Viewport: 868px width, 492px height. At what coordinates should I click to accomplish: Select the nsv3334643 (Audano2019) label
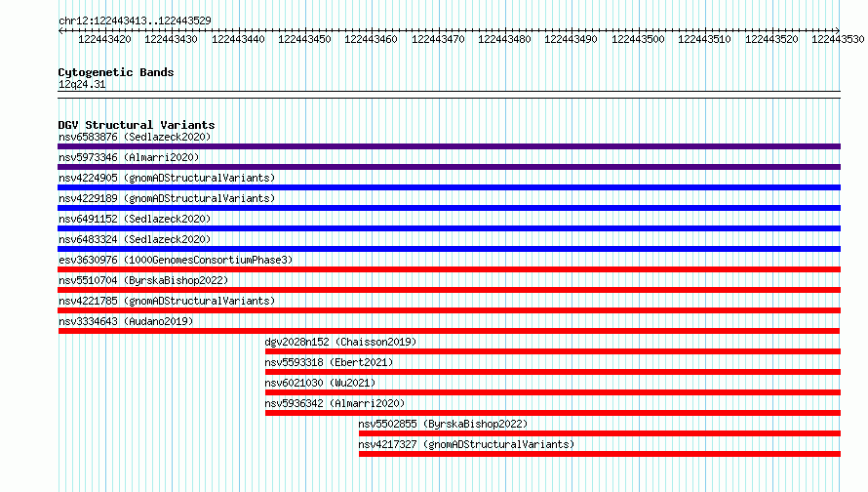point(126,321)
